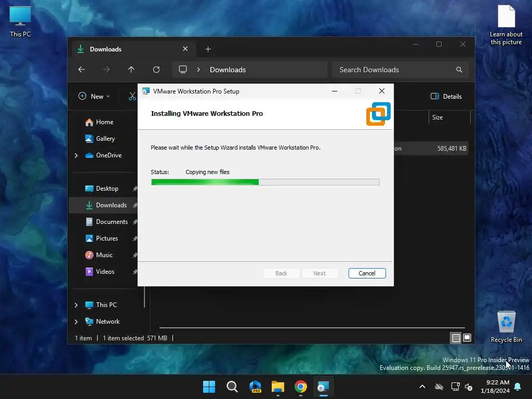This screenshot has height=399, width=532.
Task: Click the muted volume tray icon
Action: (469, 387)
